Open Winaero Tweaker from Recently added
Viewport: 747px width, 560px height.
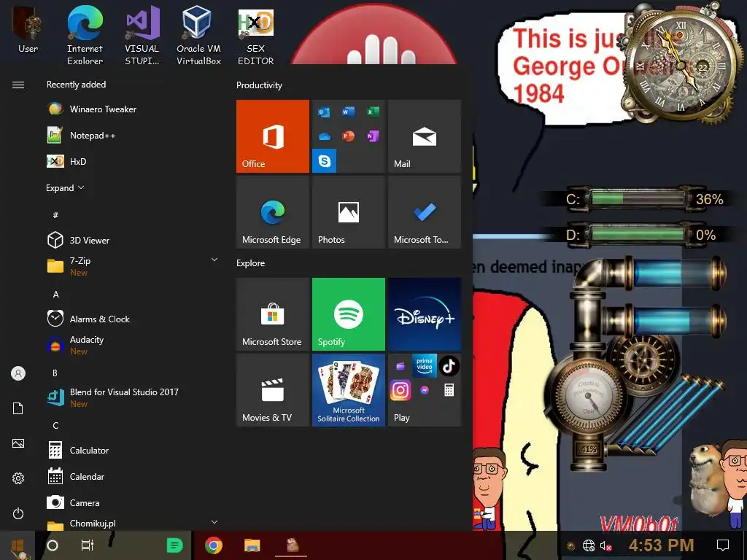pyautogui.click(x=133, y=109)
